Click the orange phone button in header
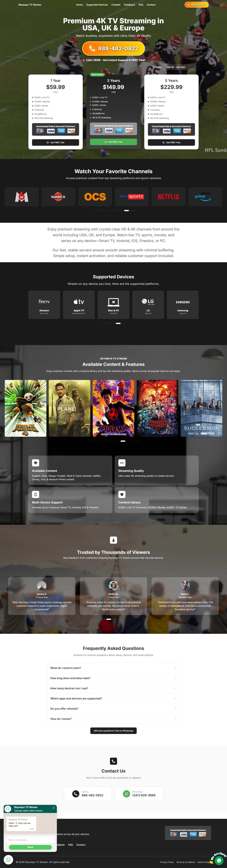This screenshot has height=868, width=227. (x=197, y=5)
